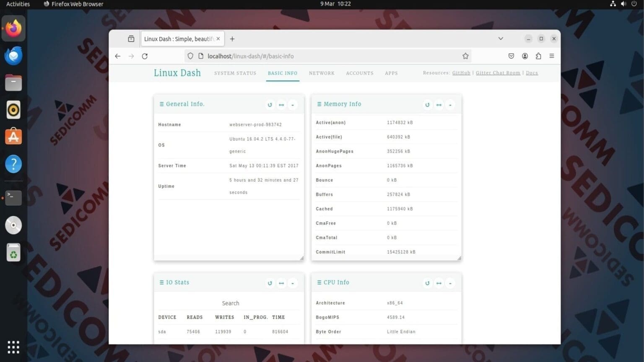The image size is (644, 362).
Task: Open Activities overview
Action: pos(18,4)
